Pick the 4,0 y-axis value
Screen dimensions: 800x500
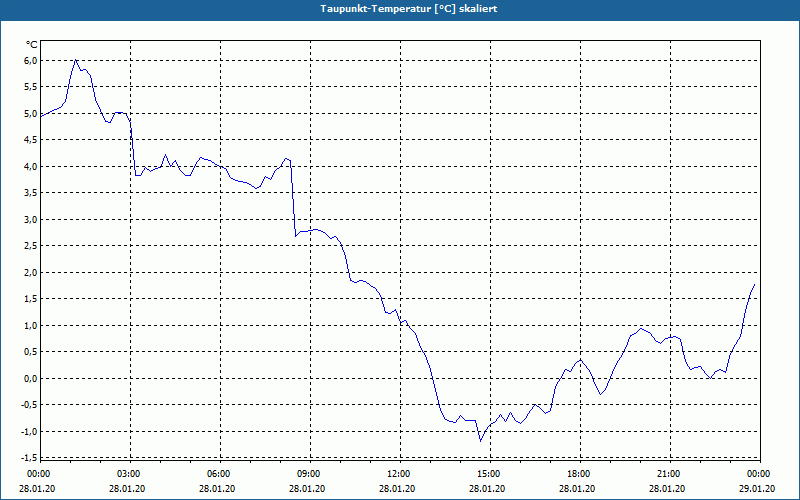click(31, 167)
